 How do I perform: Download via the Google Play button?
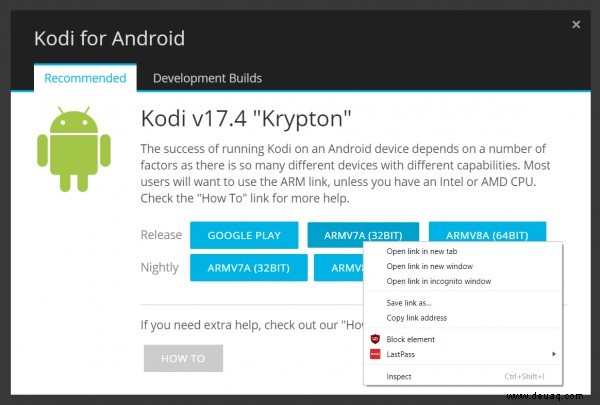click(244, 235)
